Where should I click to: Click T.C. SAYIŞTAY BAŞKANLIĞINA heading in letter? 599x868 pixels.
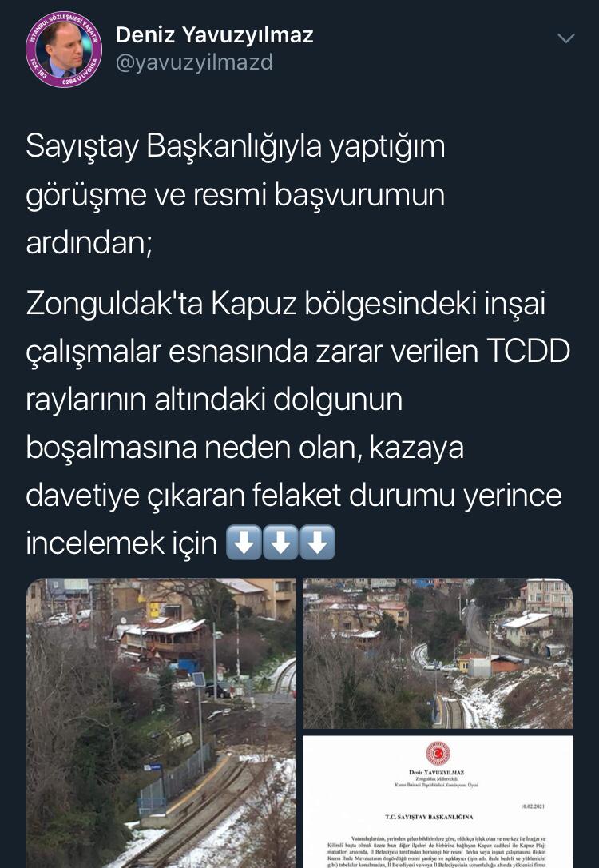[x=429, y=817]
